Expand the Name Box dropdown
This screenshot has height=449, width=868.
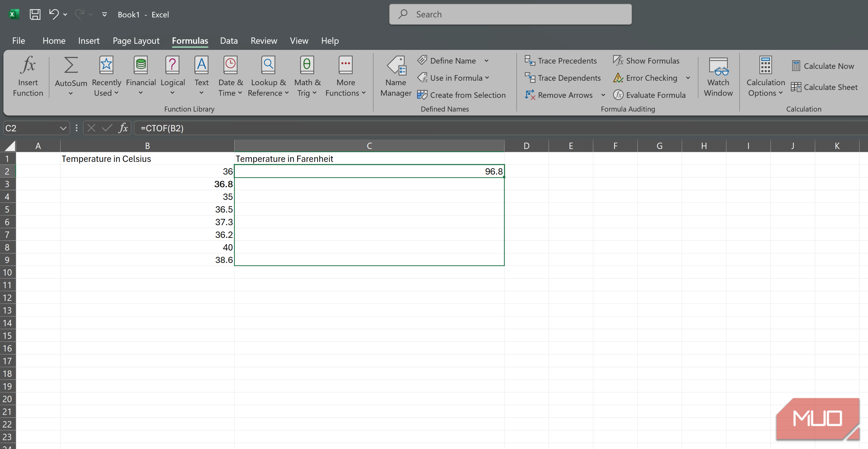(63, 128)
